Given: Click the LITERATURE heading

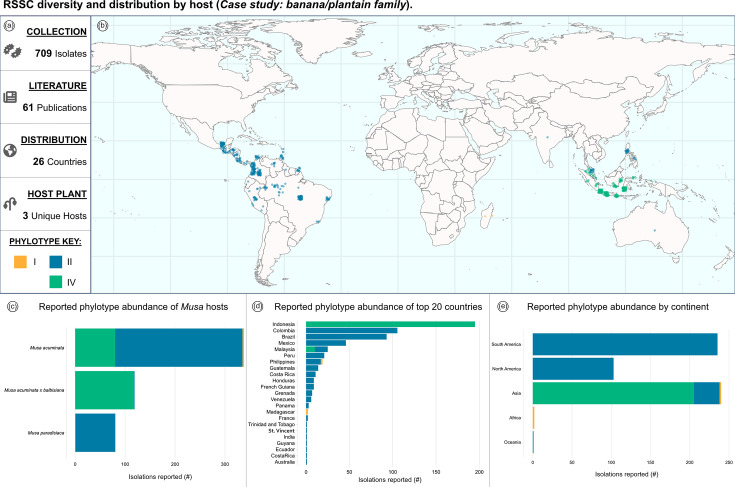Looking at the screenshot, I should click(58, 86).
